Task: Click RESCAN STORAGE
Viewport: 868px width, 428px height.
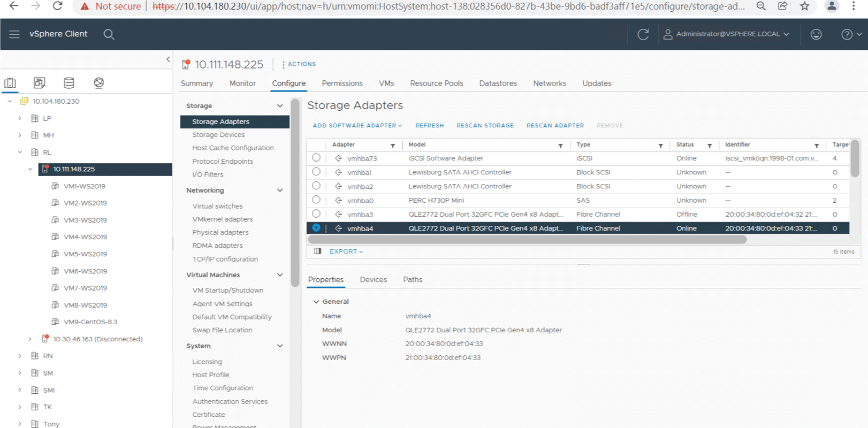Action: pyautogui.click(x=485, y=126)
